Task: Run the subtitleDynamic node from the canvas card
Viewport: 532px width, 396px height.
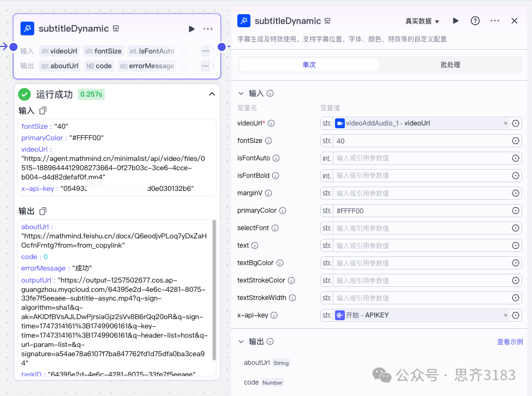Action: click(192, 29)
